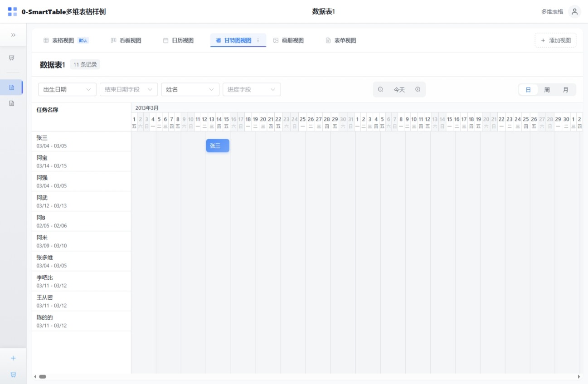Screen dimensions: 588x384
Task: Click the plus icon at sidebar bottom
Action: point(13,358)
